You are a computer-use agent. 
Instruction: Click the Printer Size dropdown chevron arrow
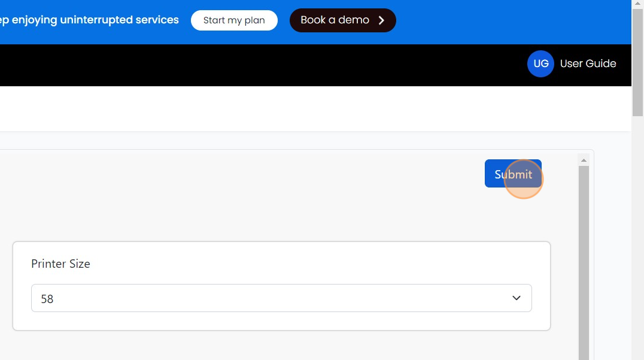pyautogui.click(x=516, y=298)
